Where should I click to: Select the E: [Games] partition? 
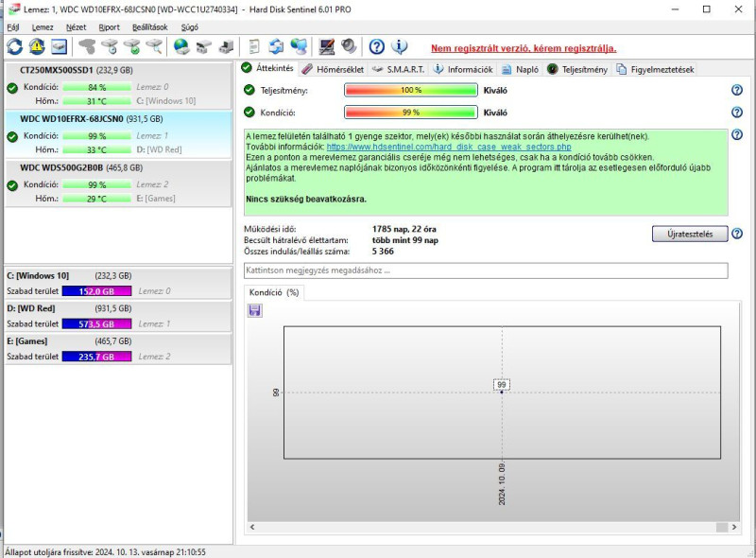(x=118, y=349)
